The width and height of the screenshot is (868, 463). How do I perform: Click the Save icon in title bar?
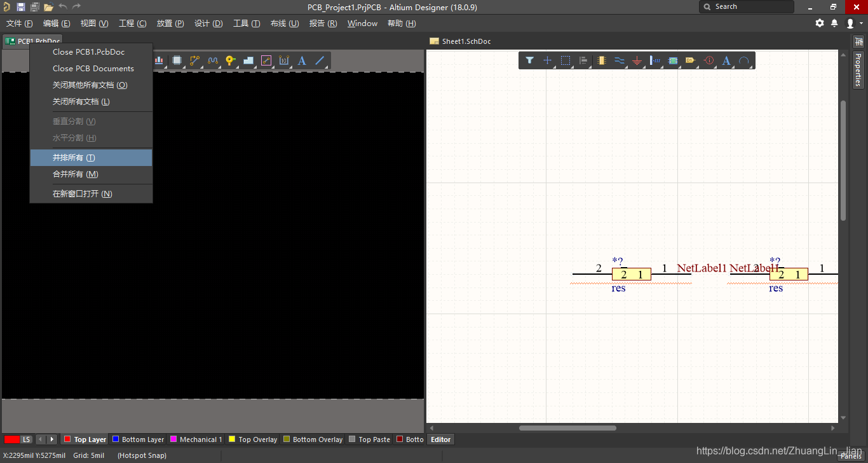pos(21,7)
